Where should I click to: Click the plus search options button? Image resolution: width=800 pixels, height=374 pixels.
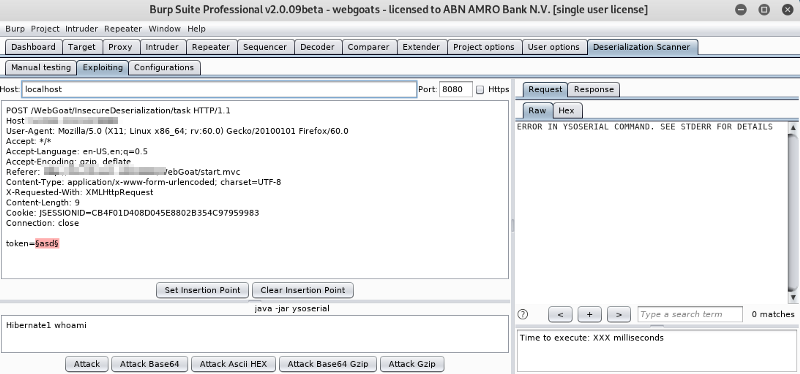(589, 314)
